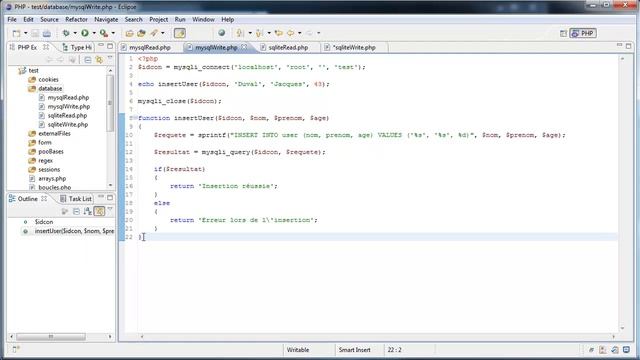Open the Window menu
The image size is (640, 360).
[x=203, y=20]
